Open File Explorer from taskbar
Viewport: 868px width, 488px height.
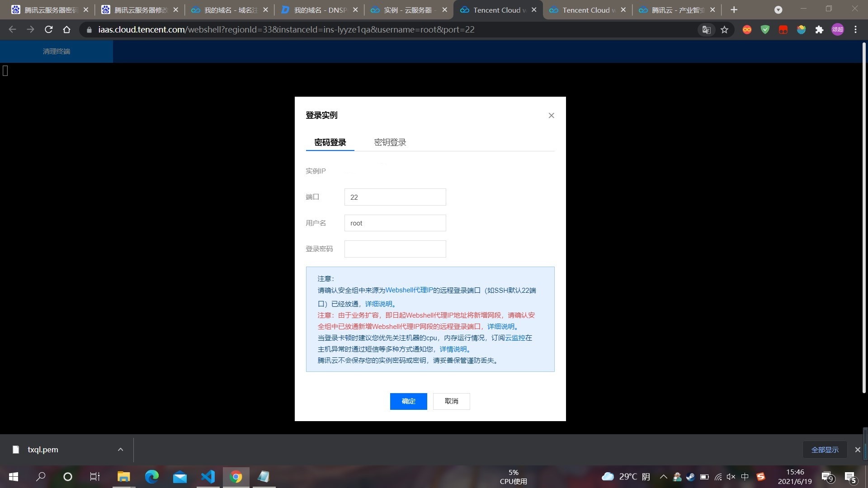(x=123, y=477)
